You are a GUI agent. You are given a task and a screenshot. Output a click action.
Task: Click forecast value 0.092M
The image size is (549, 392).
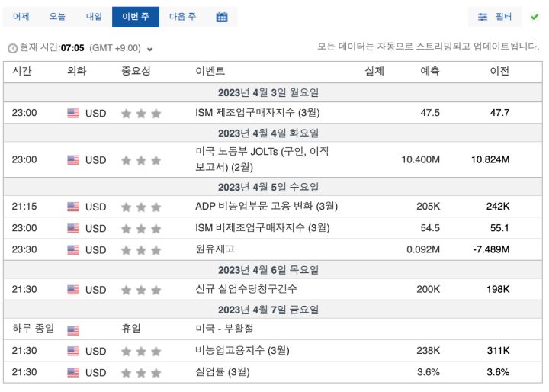click(x=423, y=250)
